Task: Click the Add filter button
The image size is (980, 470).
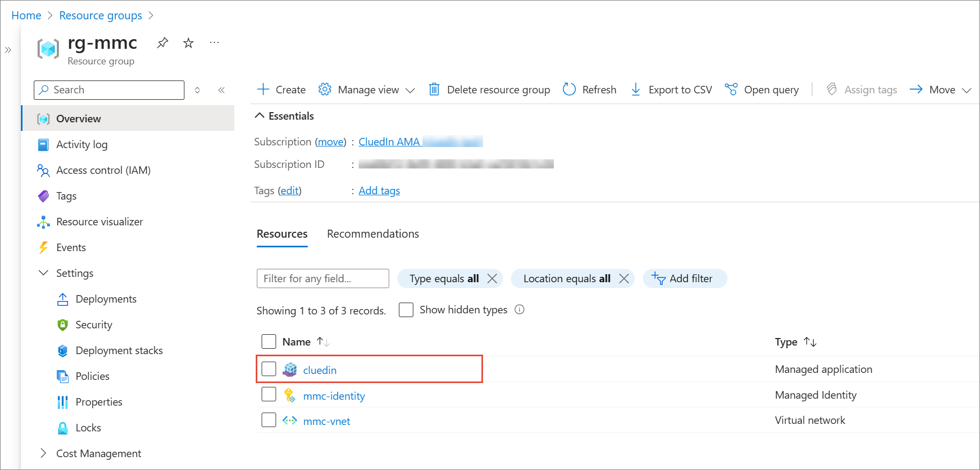Action: tap(685, 278)
